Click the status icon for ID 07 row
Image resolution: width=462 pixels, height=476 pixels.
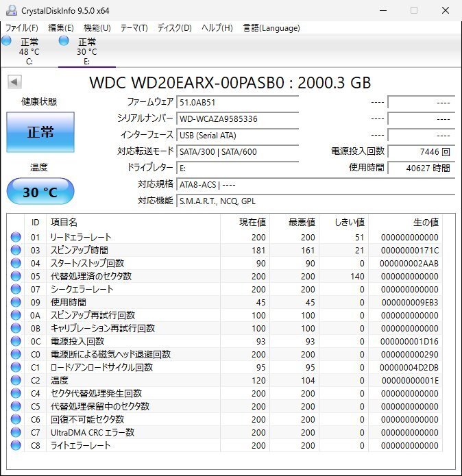16,289
